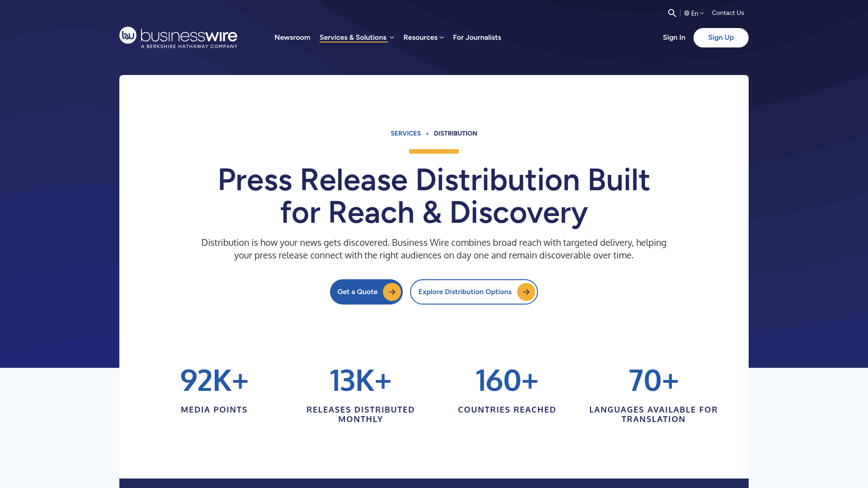868x488 pixels.
Task: Click the COUNTRIES REACHED label
Action: coord(507,409)
